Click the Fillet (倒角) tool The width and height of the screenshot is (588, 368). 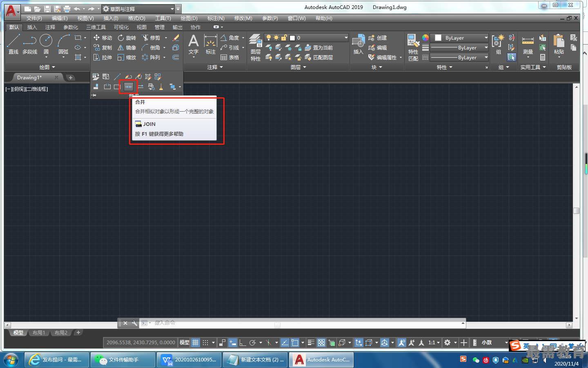point(151,47)
